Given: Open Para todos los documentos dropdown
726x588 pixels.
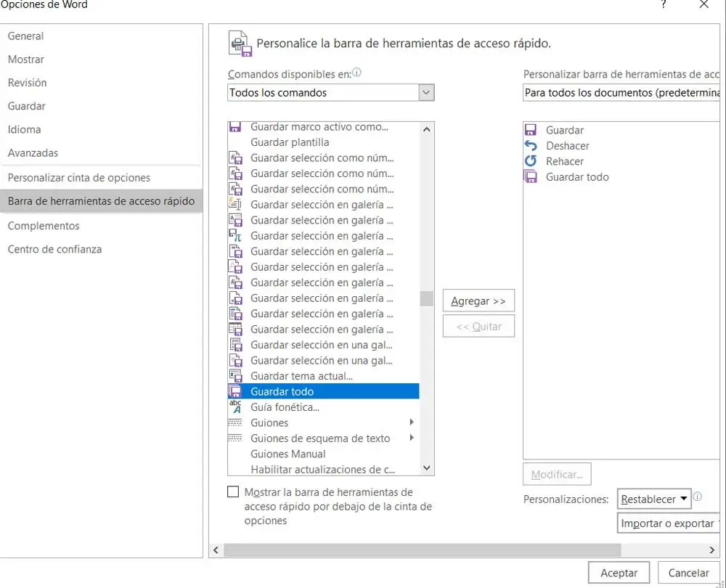Looking at the screenshot, I should point(621,93).
